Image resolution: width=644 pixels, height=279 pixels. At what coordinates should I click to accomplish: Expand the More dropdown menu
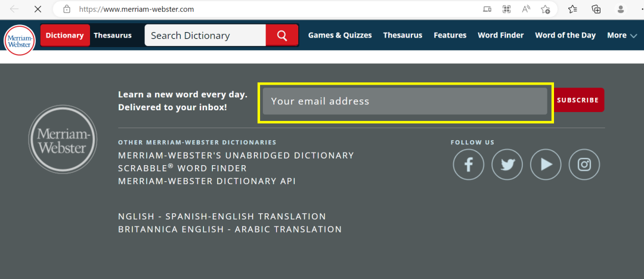[622, 35]
